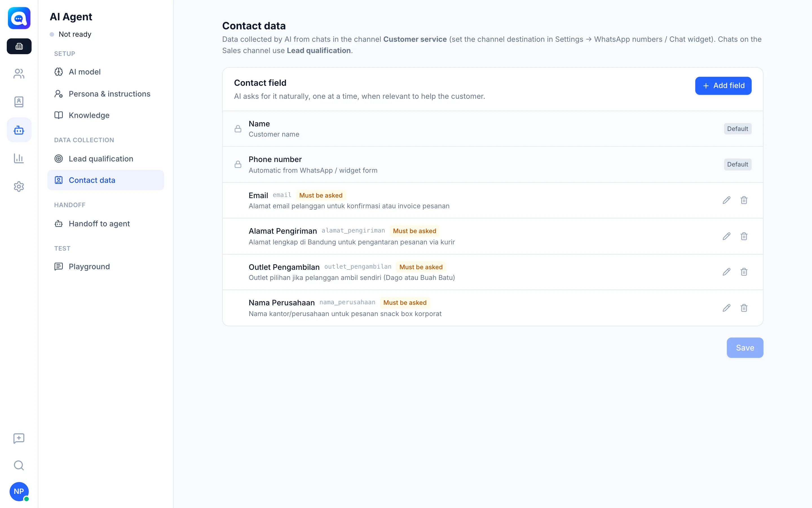The height and width of the screenshot is (508, 812).
Task: Open the NP user avatar
Action: tap(19, 491)
